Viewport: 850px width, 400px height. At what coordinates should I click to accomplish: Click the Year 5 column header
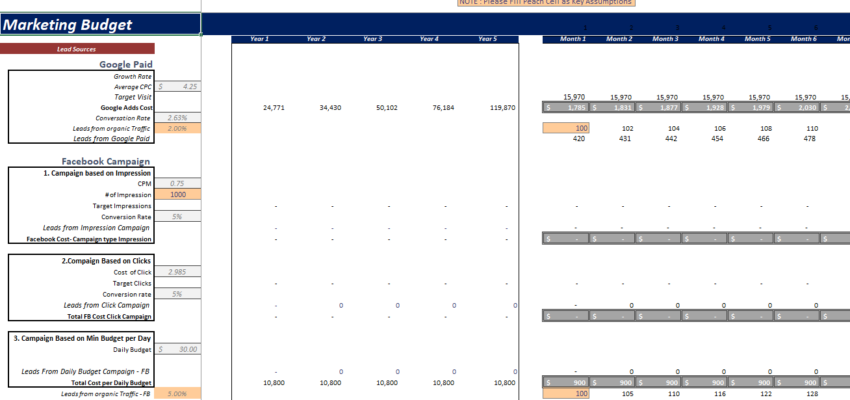coord(487,39)
